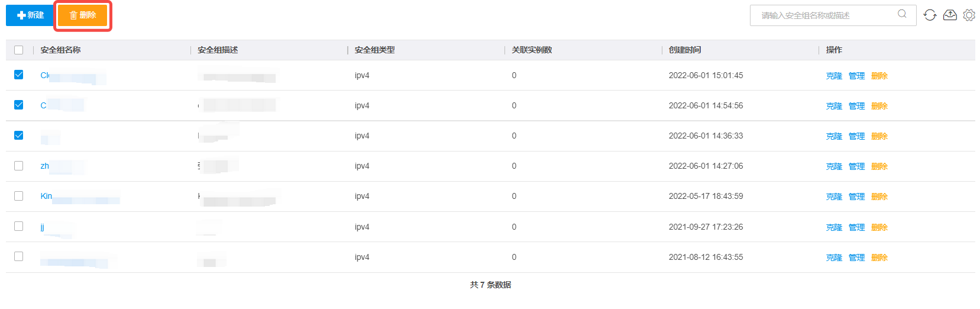Click 管理 for the "jj" security group
Screen dimensions: 980x309
point(856,227)
